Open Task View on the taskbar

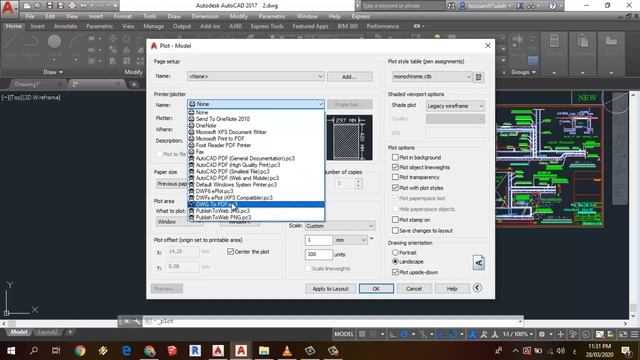[x=56, y=351]
